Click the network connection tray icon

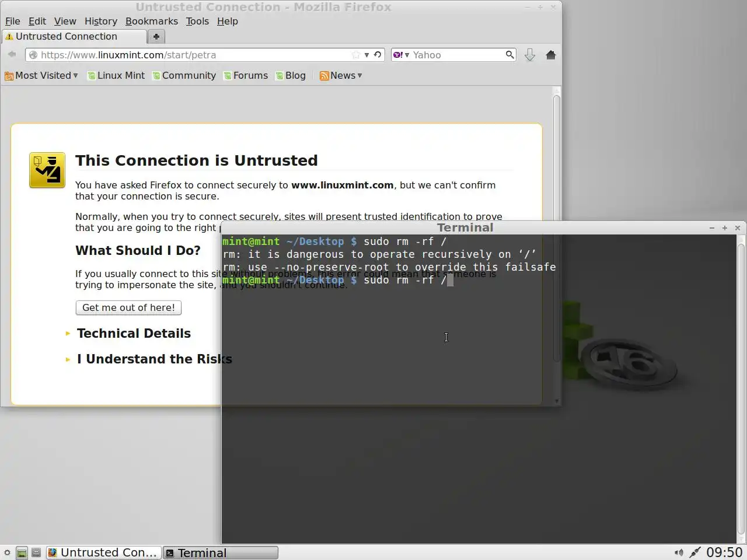pos(694,552)
